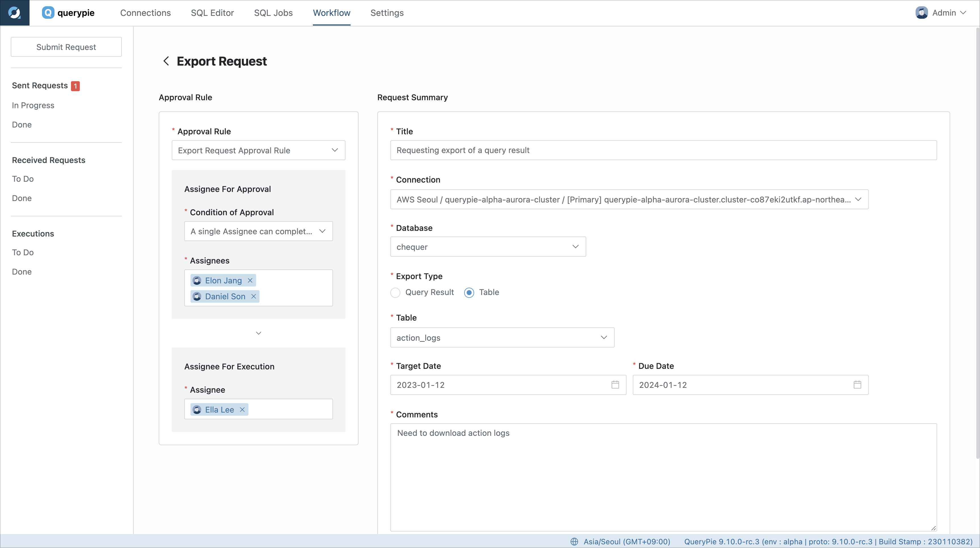Open the Database dropdown showing chequer

pos(488,247)
